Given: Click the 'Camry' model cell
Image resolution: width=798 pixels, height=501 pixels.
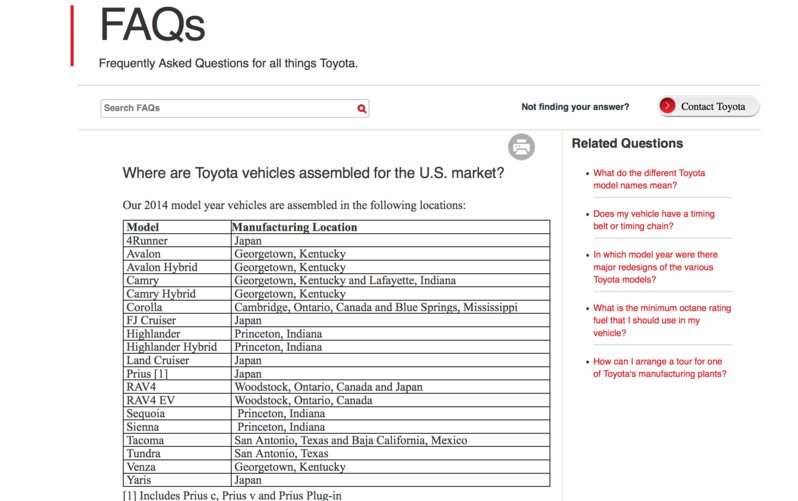Looking at the screenshot, I should [x=177, y=281].
